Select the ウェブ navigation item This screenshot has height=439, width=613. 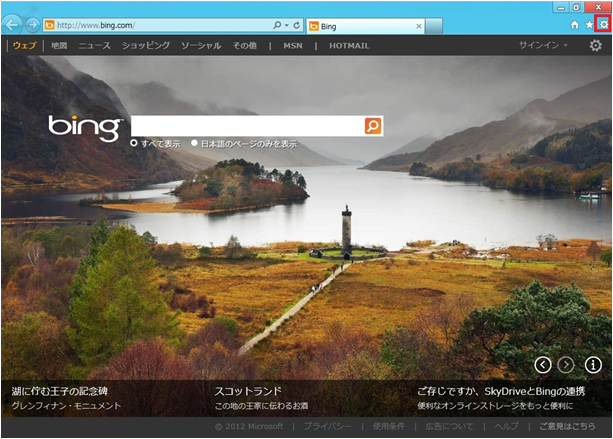tap(25, 46)
